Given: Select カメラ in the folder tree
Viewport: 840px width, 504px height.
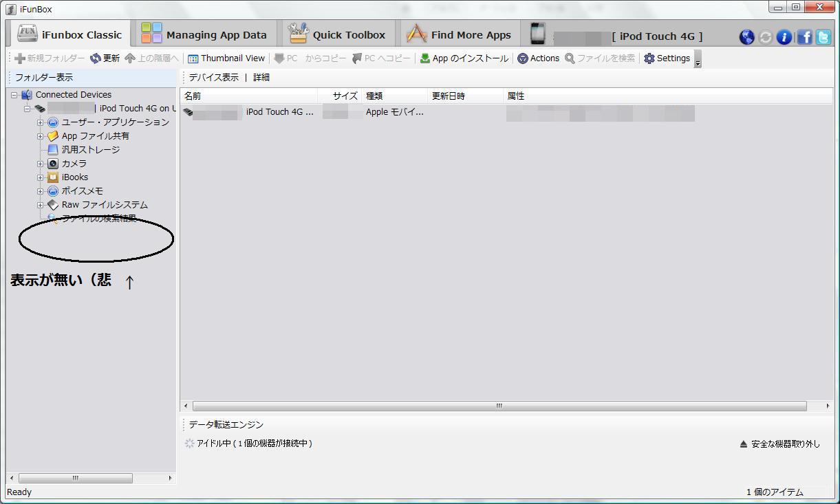Looking at the screenshot, I should pyautogui.click(x=74, y=164).
